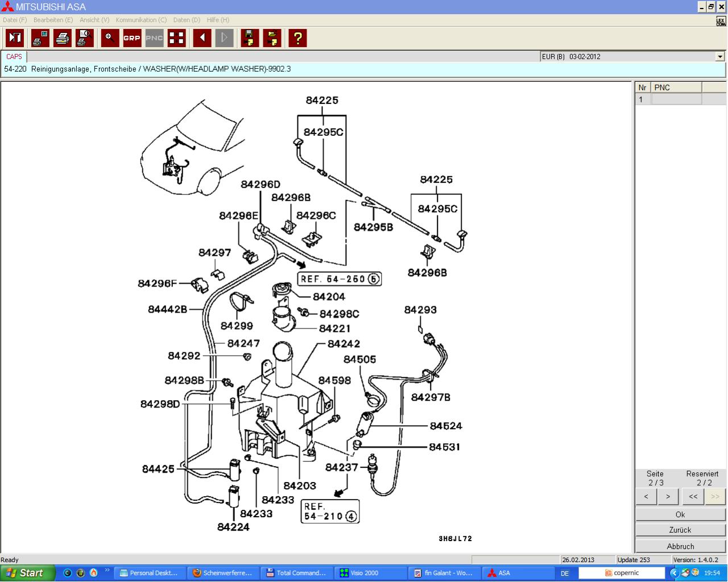Click the Zurück button

click(x=680, y=530)
